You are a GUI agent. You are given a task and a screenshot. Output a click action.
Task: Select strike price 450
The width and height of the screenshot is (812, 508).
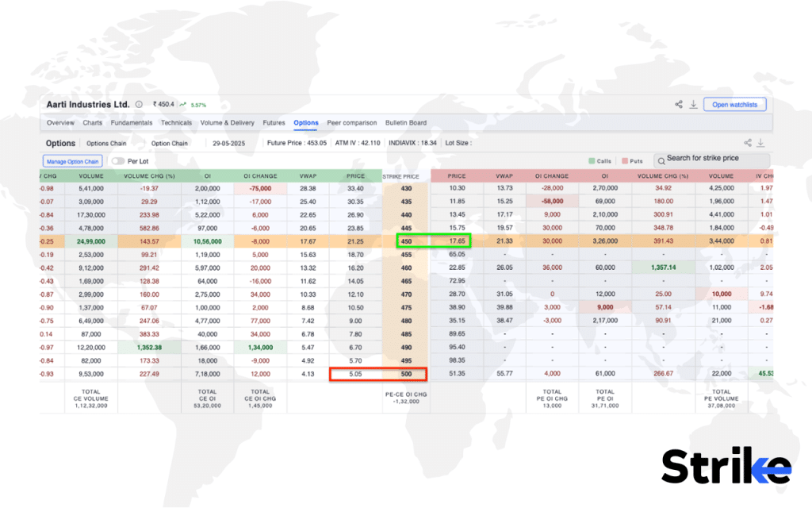[406, 241]
